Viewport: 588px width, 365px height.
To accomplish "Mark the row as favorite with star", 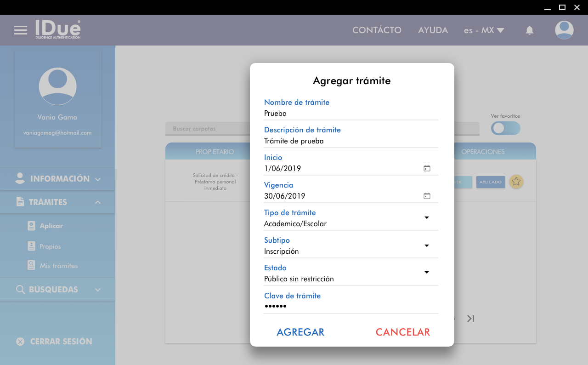I will [x=516, y=182].
